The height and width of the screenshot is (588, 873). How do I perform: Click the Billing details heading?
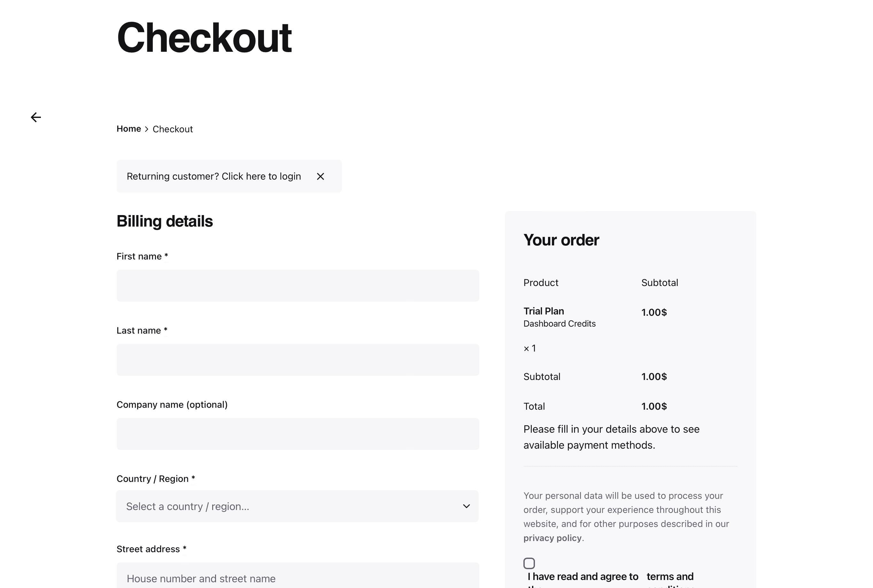point(165,221)
